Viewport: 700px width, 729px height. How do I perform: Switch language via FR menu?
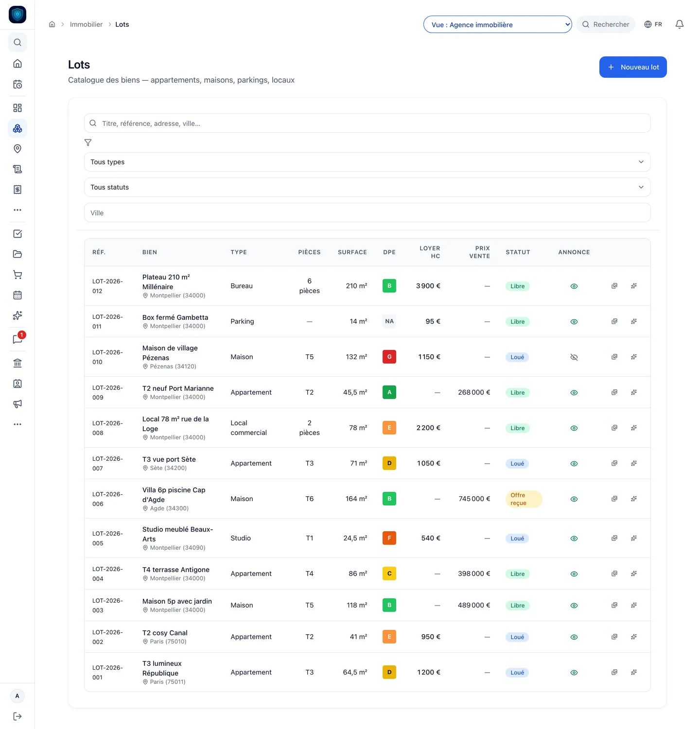coord(653,24)
